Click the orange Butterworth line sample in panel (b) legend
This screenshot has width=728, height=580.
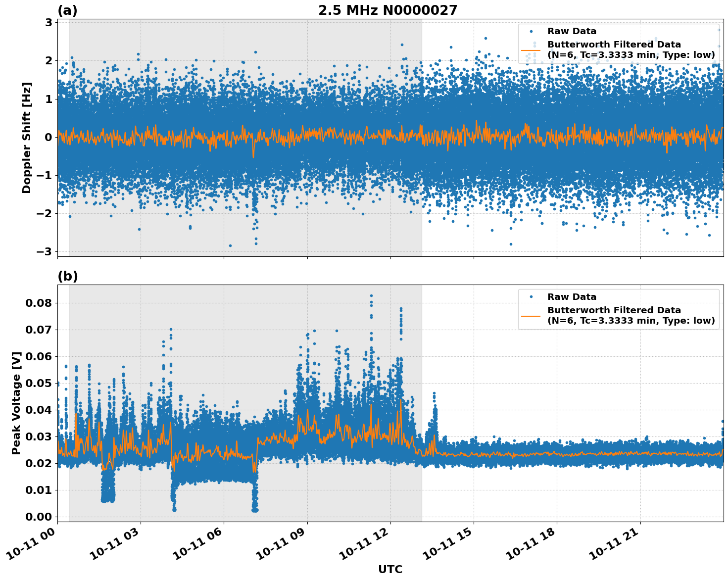point(531,316)
